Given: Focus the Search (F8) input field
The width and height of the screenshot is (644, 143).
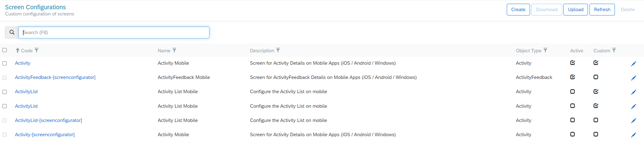Looking at the screenshot, I should coord(114,32).
